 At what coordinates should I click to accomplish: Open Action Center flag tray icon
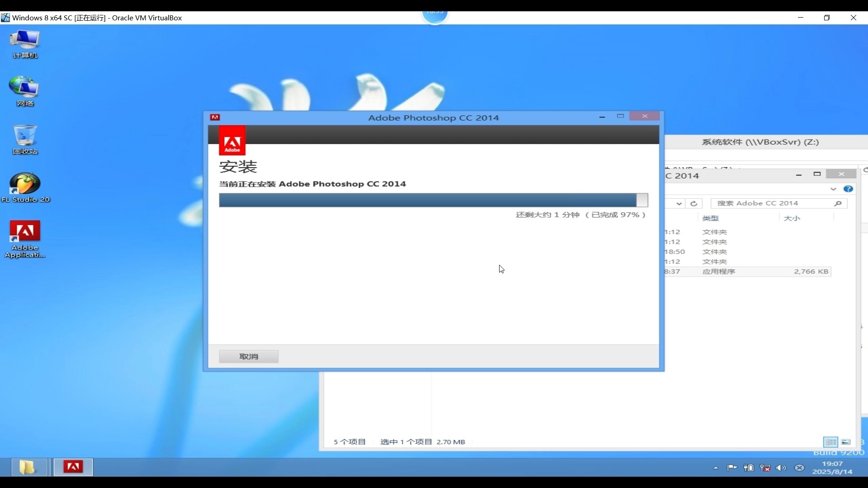point(732,468)
